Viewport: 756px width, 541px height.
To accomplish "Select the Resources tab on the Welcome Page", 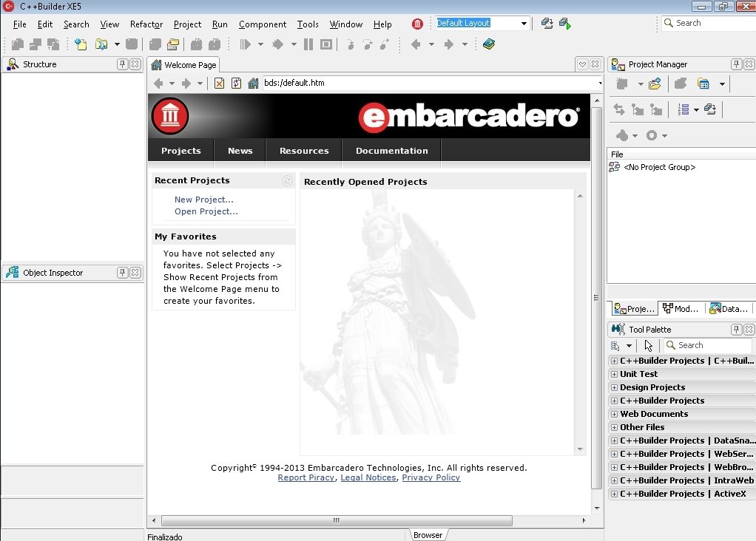I will (x=304, y=151).
